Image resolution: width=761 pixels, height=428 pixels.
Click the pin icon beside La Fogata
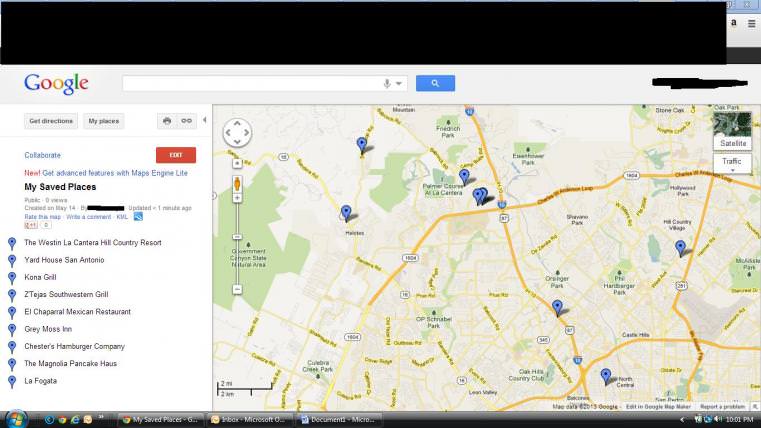tap(12, 381)
